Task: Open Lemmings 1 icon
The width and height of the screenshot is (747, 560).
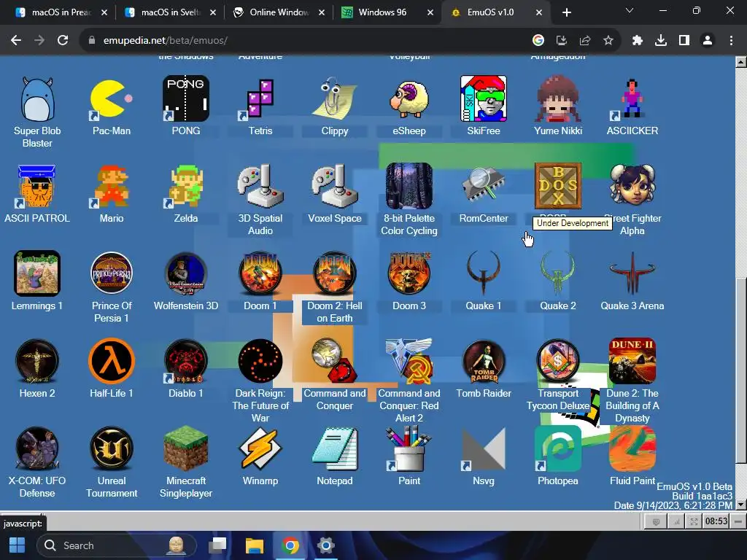Action: coord(37,274)
